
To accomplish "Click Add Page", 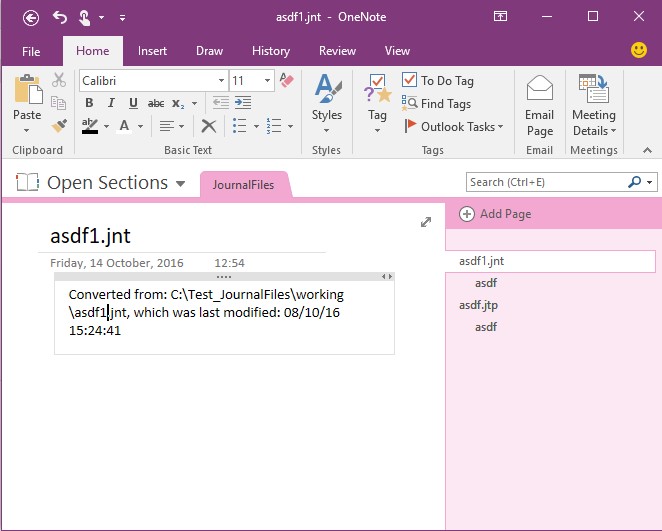I will pos(495,214).
